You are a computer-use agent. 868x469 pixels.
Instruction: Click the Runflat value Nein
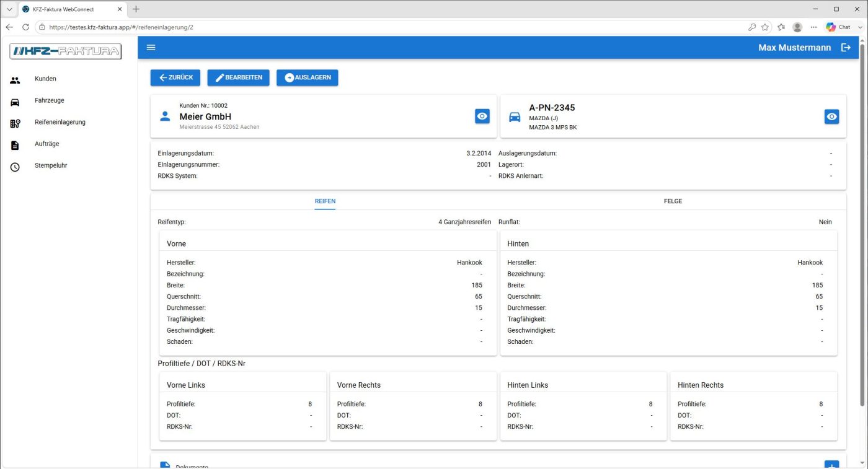click(x=825, y=222)
